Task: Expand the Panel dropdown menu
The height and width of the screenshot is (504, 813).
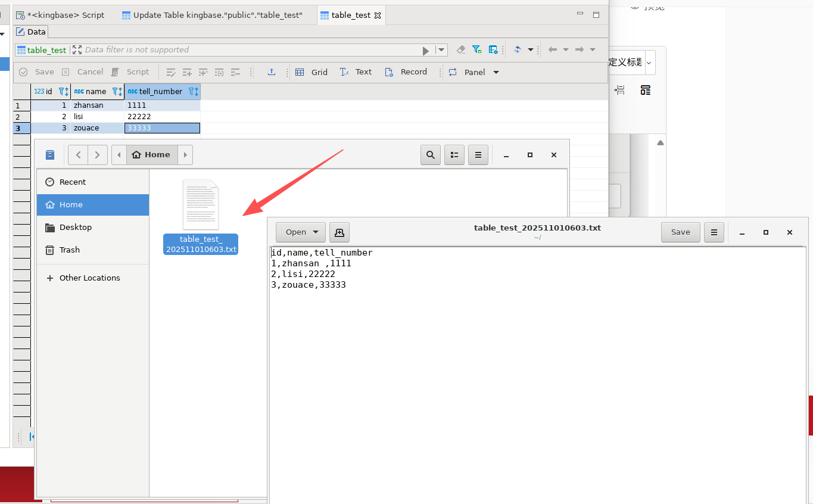Action: (496, 72)
